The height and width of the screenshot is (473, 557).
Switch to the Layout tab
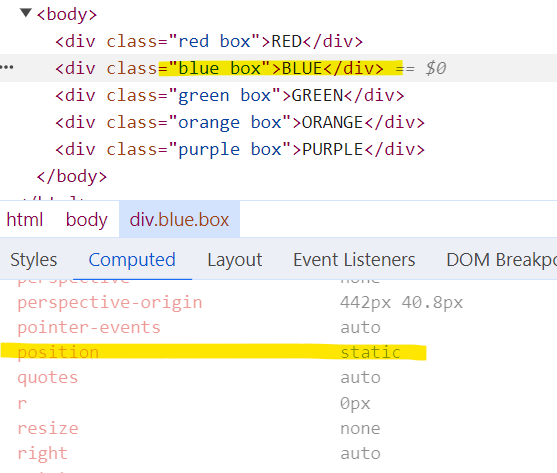pos(235,260)
